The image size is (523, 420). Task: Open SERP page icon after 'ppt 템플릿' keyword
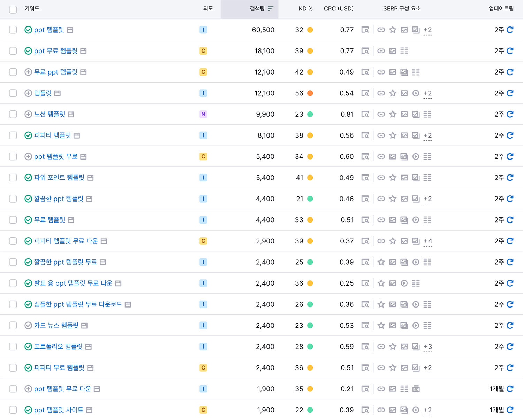70,30
